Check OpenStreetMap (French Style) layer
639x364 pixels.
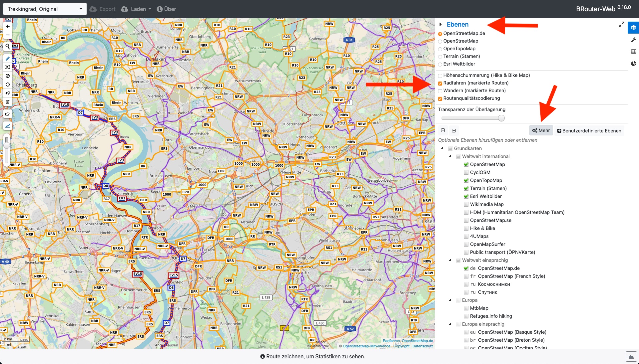466,276
